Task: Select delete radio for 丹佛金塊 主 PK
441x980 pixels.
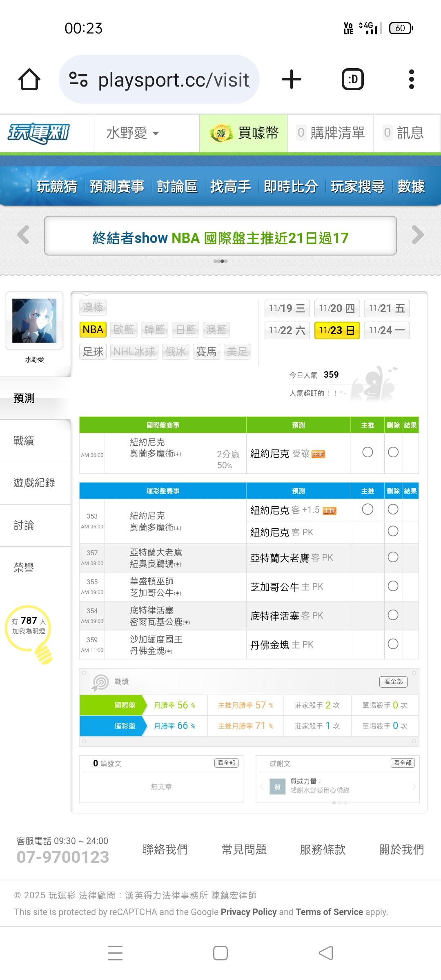Action: point(393,644)
